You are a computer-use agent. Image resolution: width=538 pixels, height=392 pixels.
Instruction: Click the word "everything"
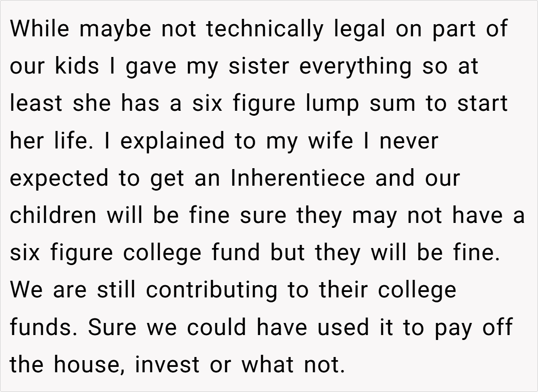click(355, 66)
